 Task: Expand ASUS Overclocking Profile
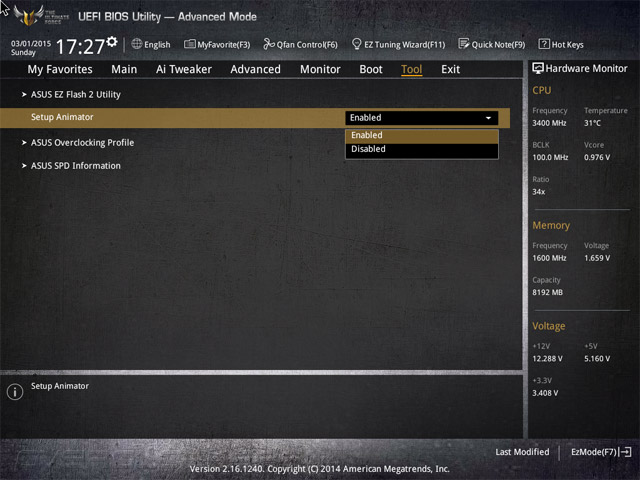(x=82, y=143)
